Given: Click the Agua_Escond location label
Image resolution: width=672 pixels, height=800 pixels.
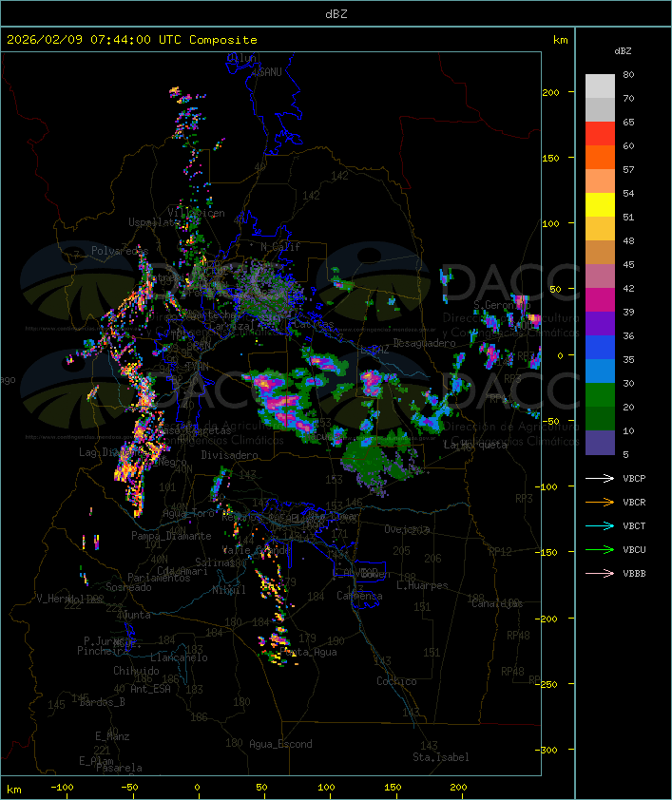Looking at the screenshot, I should pyautogui.click(x=280, y=744).
